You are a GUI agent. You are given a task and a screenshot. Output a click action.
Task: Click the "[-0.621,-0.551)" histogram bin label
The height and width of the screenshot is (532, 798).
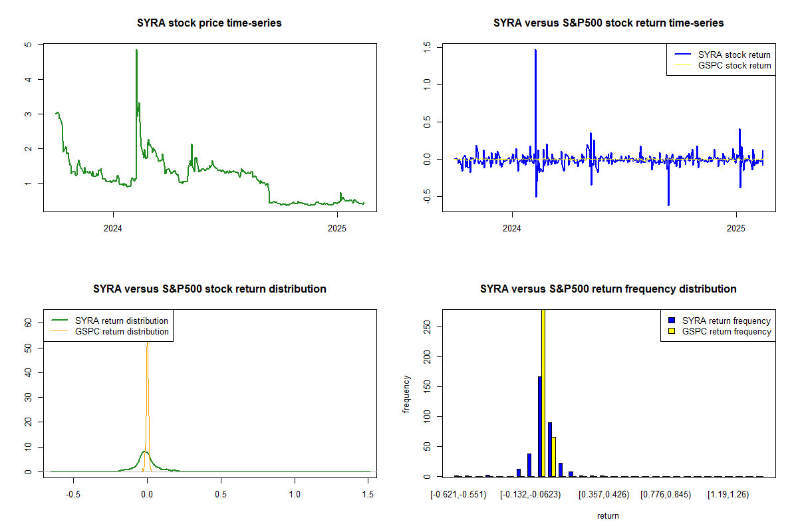coord(458,495)
